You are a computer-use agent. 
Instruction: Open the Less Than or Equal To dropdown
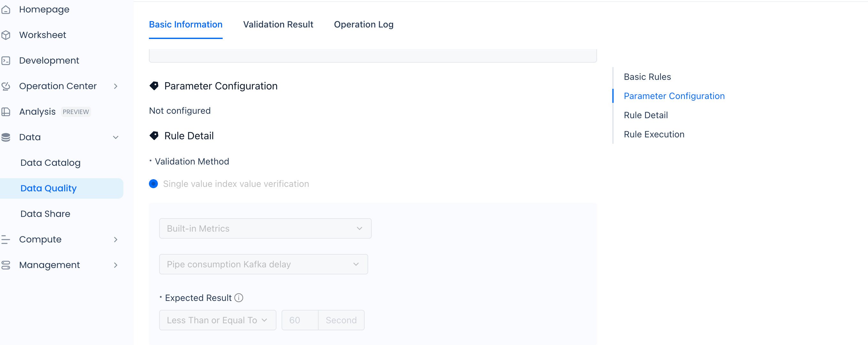pos(217,320)
